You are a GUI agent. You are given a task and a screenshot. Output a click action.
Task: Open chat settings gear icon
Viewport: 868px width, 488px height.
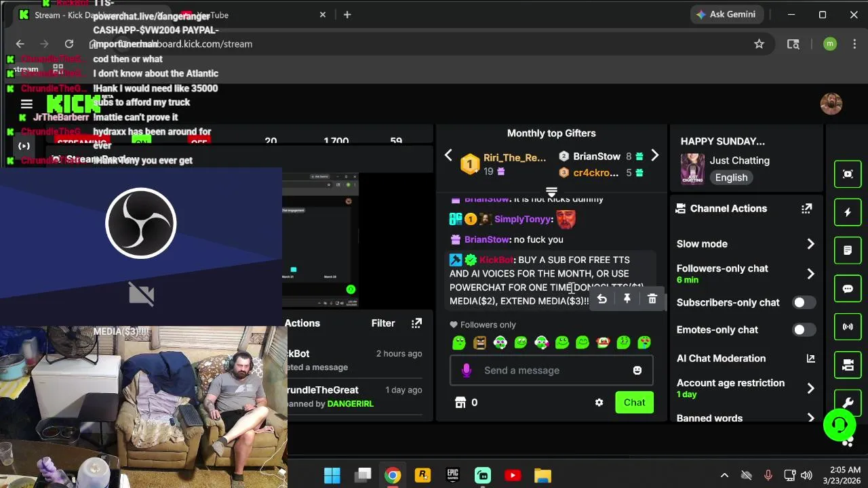(599, 403)
